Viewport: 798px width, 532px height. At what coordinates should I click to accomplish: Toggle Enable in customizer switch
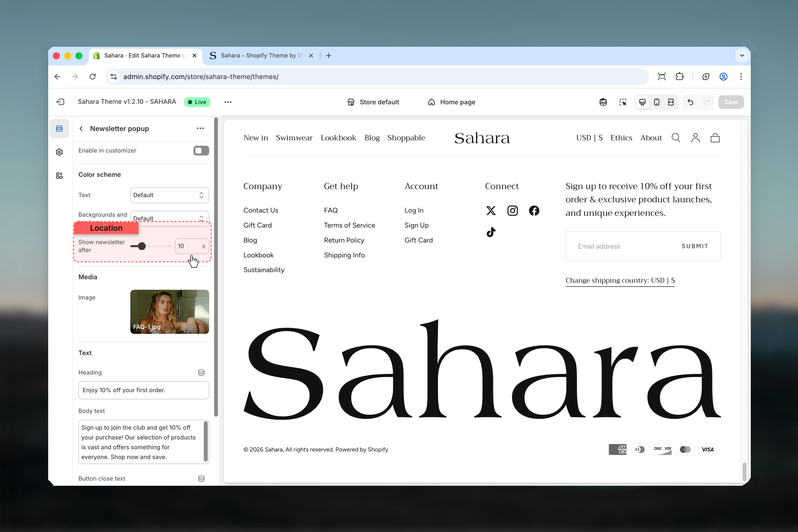[201, 151]
